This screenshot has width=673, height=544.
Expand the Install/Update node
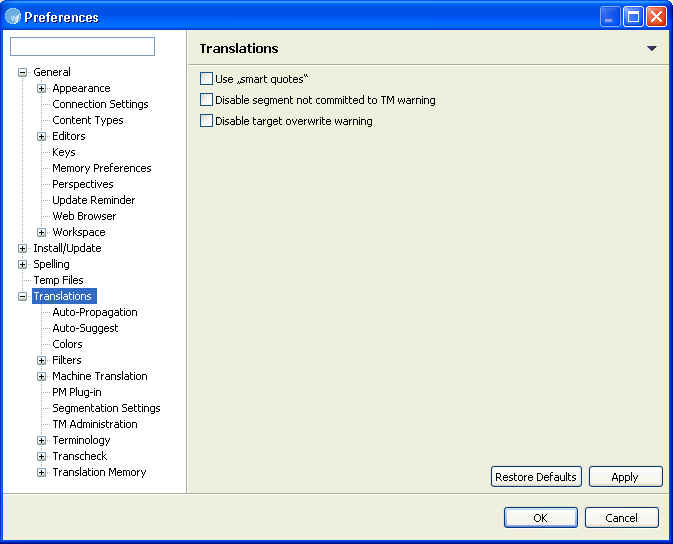pyautogui.click(x=22, y=248)
